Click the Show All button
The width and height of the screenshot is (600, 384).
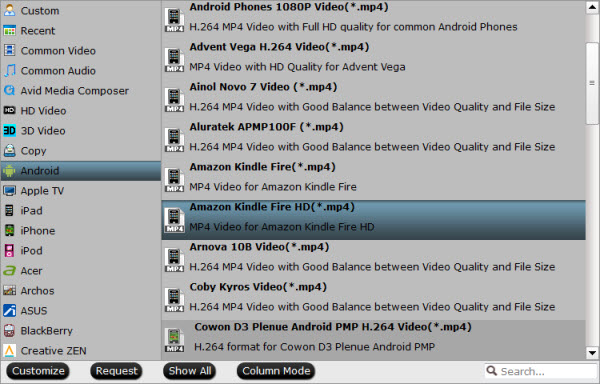[x=190, y=371]
